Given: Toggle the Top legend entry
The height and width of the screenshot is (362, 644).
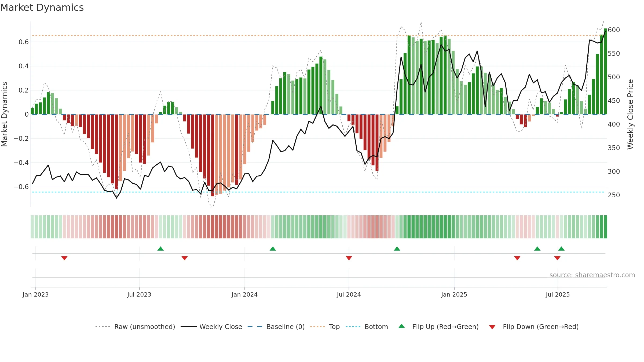Looking at the screenshot, I should pyautogui.click(x=325, y=327).
